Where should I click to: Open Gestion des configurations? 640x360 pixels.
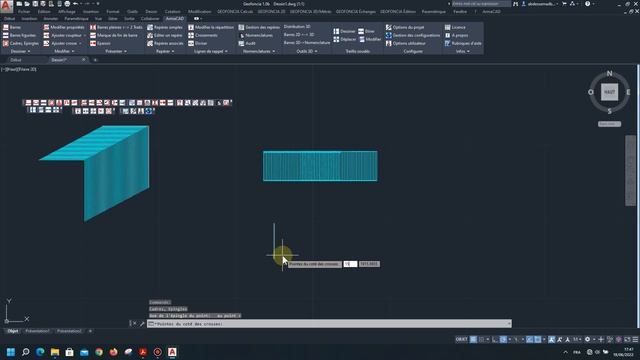pos(413,36)
